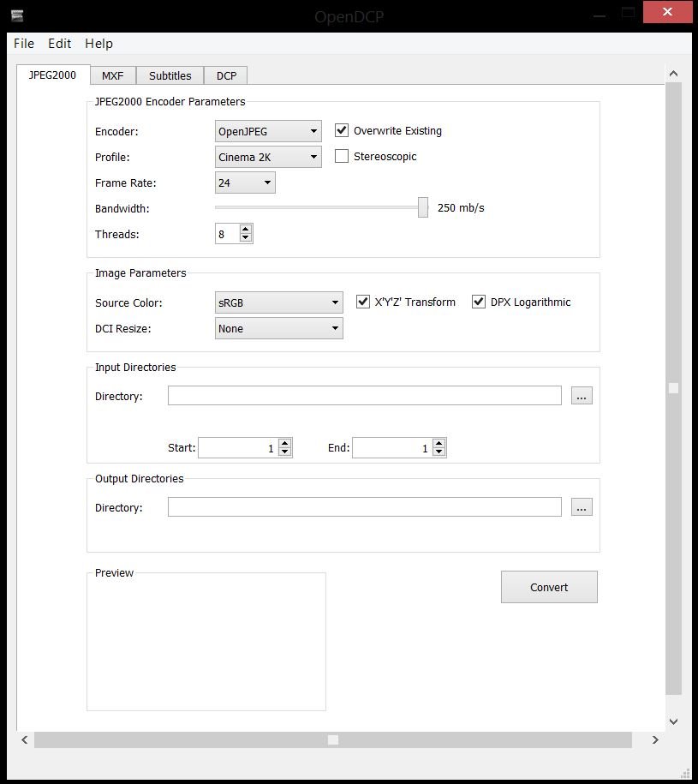Click the vertical scrollbar thumb
Image resolution: width=698 pixels, height=784 pixels.
pyautogui.click(x=673, y=388)
